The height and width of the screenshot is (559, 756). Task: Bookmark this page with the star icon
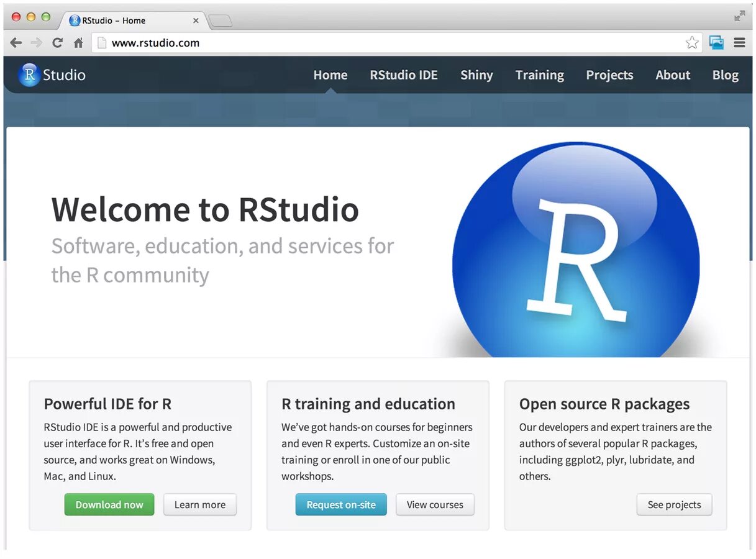(x=692, y=43)
